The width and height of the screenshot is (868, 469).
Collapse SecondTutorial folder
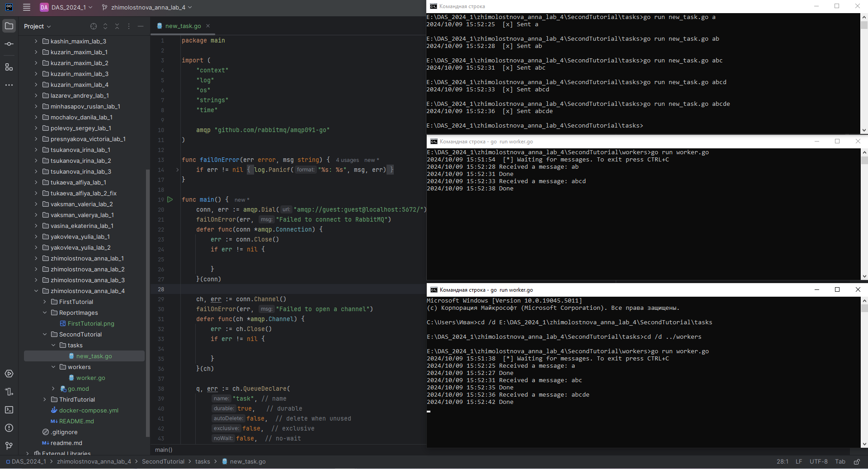[45, 334]
